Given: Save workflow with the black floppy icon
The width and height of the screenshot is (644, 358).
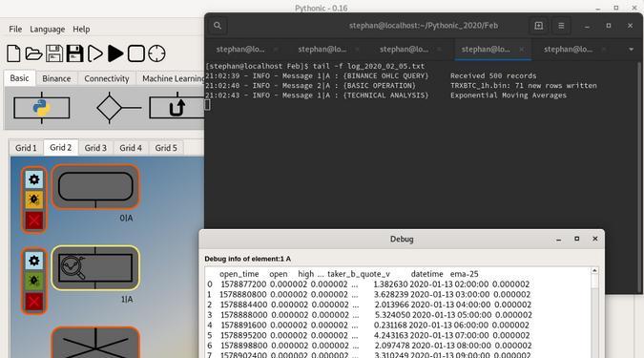Looking at the screenshot, I should click(74, 53).
